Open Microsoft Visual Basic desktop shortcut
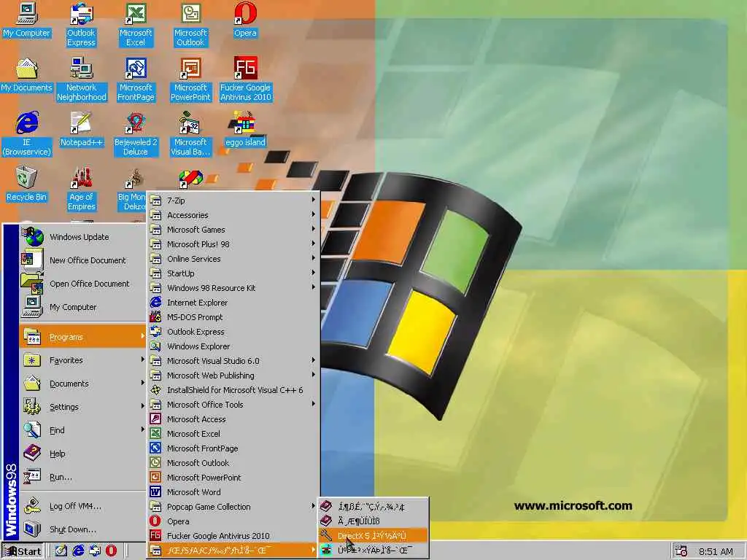Image resolution: width=747 pixels, height=560 pixels. point(190,134)
